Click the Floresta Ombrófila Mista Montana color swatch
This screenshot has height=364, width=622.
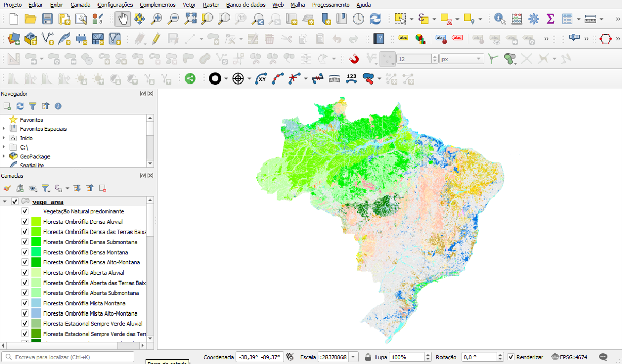pyautogui.click(x=36, y=303)
